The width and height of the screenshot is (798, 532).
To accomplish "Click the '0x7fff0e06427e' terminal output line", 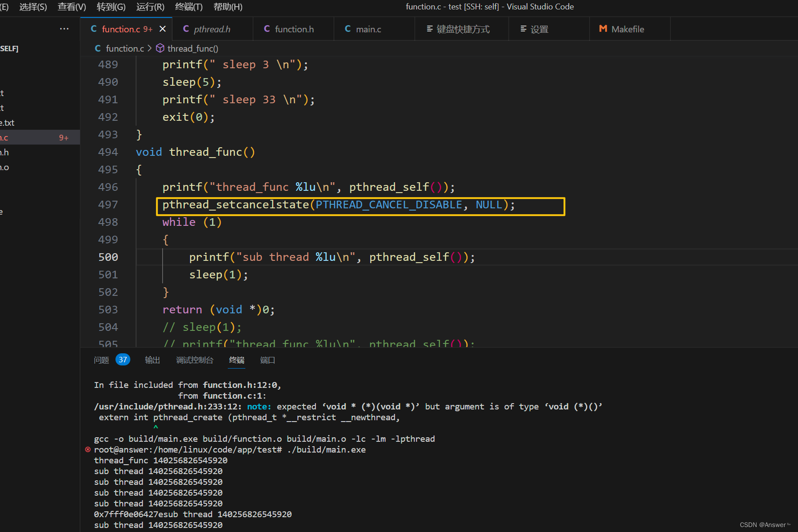I will tap(193, 514).
